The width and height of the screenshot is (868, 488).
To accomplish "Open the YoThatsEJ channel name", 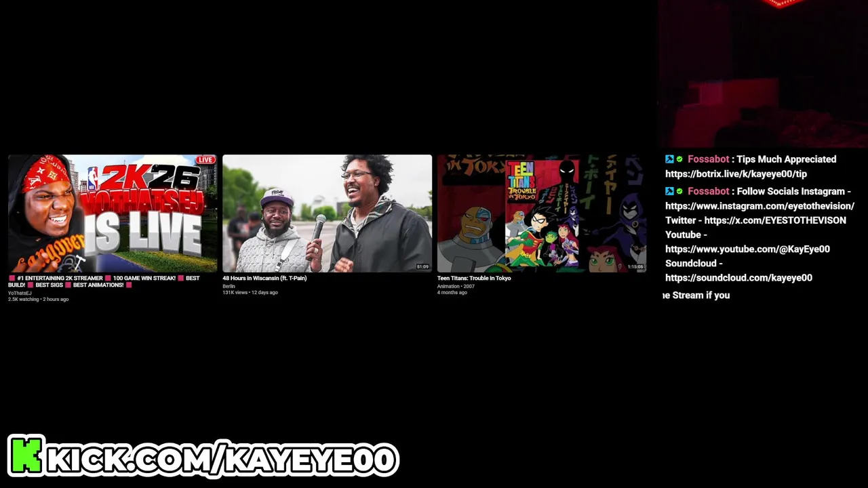I will (x=20, y=293).
